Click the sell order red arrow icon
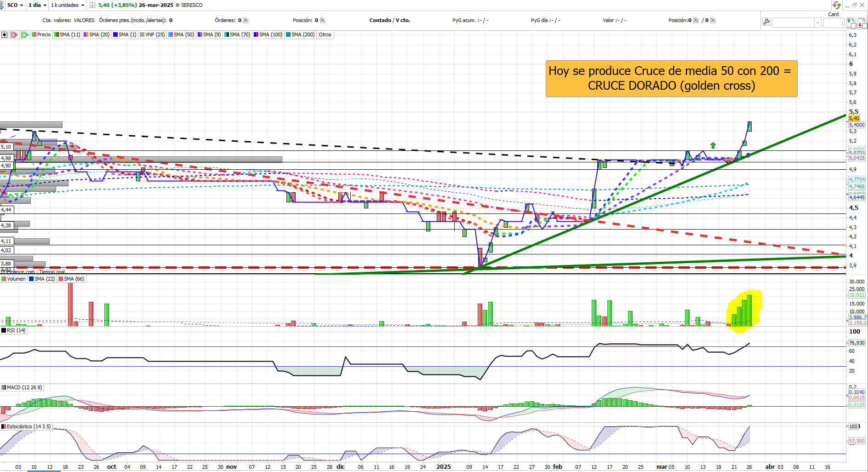Screen dimensions: 868x472 coord(862,23)
